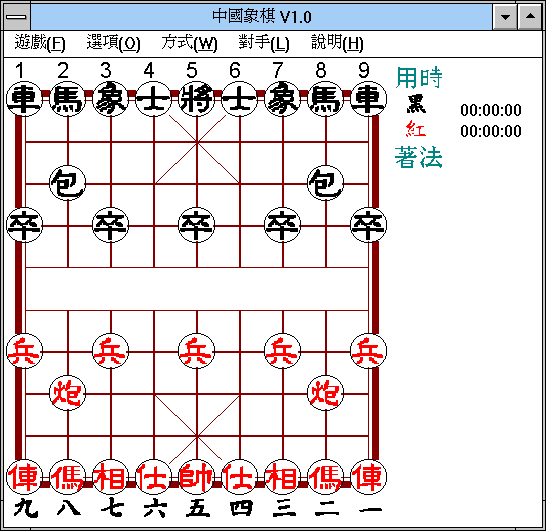This screenshot has height=531, width=546.
Task: Pick the red 炮 cannon on file 二
Action: [x=326, y=393]
